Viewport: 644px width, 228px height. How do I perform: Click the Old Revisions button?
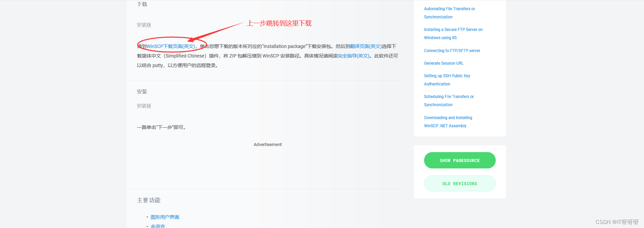tap(460, 183)
